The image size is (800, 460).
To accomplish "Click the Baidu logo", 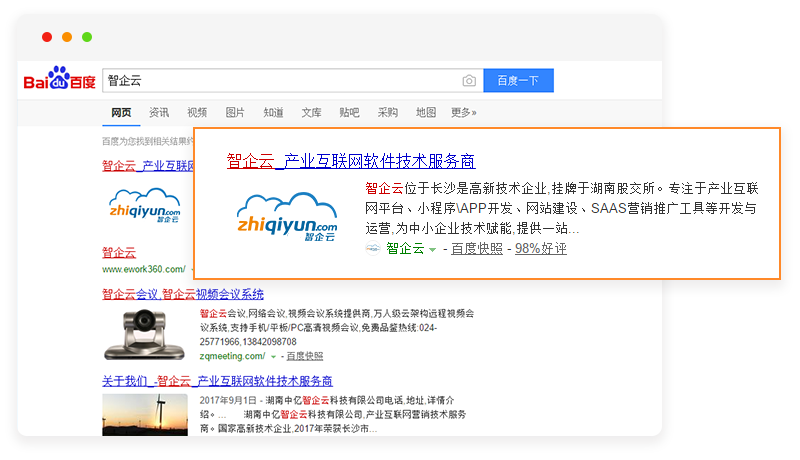I will coord(60,78).
